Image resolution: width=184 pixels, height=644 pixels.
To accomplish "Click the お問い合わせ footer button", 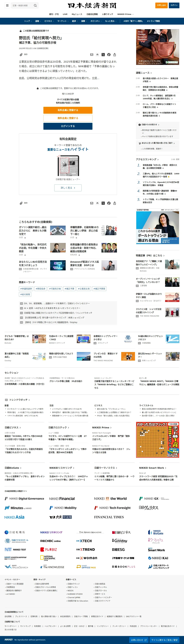I will 139,640.
